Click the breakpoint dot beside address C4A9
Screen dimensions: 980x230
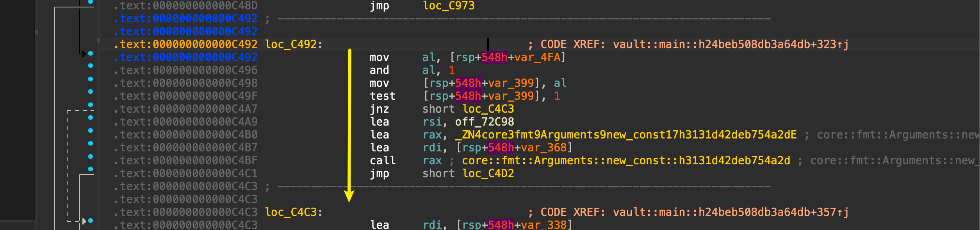pos(91,117)
